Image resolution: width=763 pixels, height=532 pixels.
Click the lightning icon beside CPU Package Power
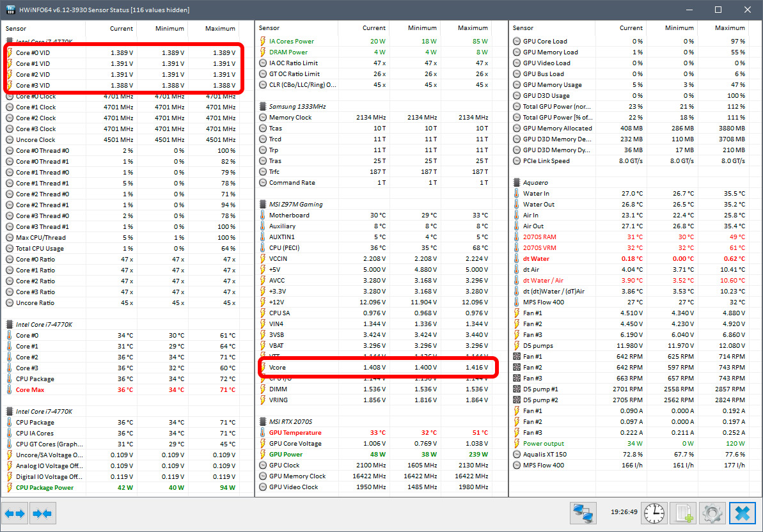click(9, 487)
